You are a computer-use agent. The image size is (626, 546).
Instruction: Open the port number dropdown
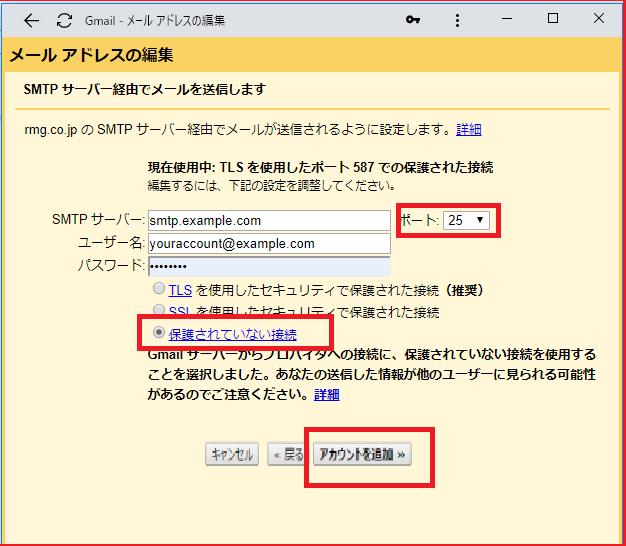point(466,219)
